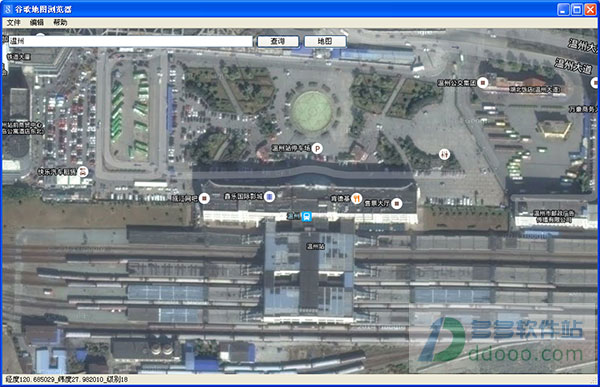Image resolution: width=600 pixels, height=387 pixels.
Task: Focus the search box containing 温州
Action: [x=129, y=41]
